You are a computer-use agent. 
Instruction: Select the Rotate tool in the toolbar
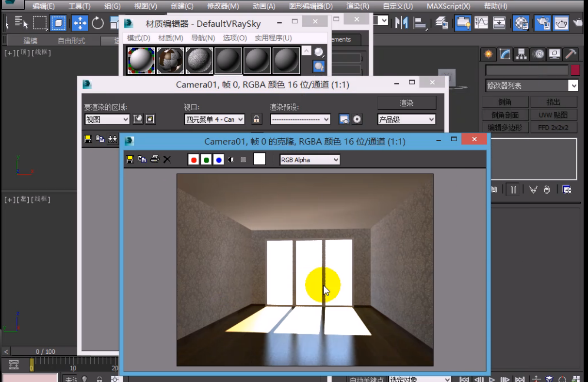98,23
